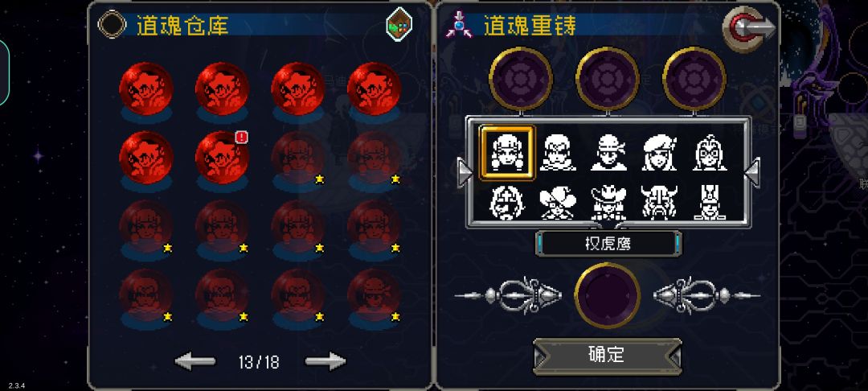
Task: Select the first bright red soul orb
Action: pos(146,88)
